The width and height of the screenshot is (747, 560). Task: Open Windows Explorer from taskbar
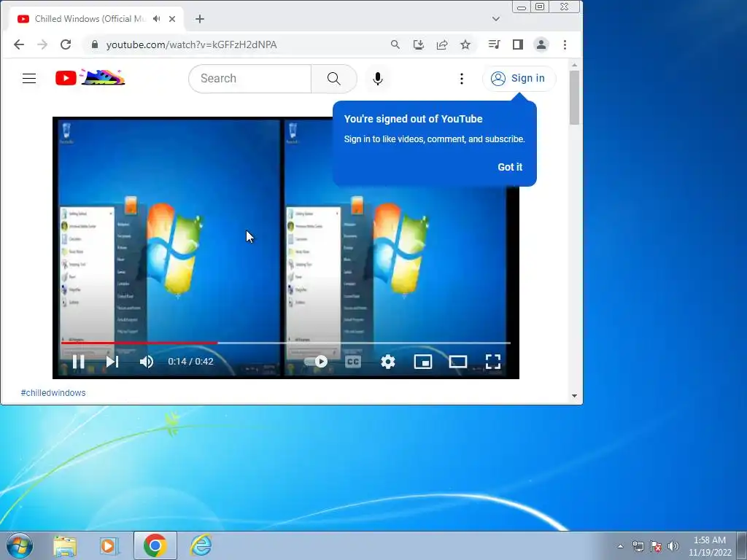(x=65, y=545)
